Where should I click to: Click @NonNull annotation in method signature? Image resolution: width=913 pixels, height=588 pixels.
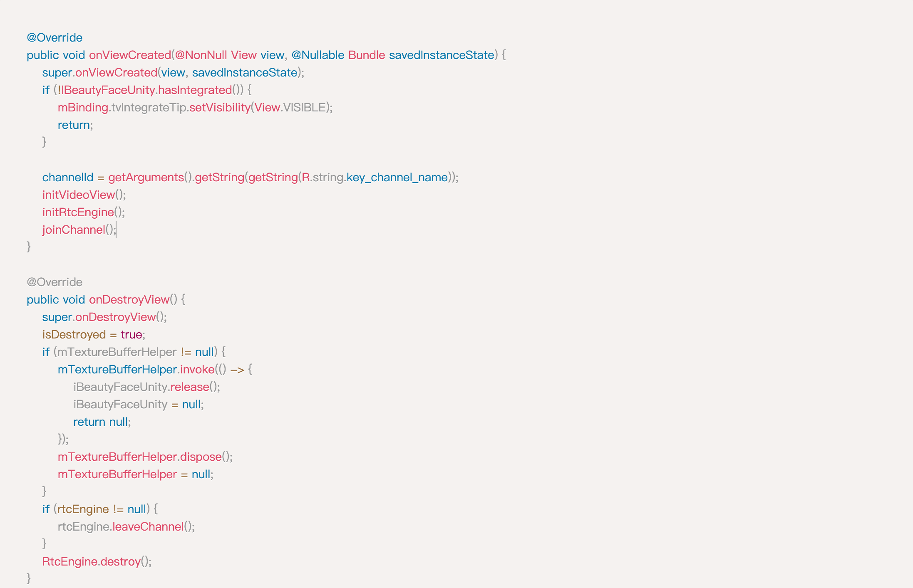(201, 55)
